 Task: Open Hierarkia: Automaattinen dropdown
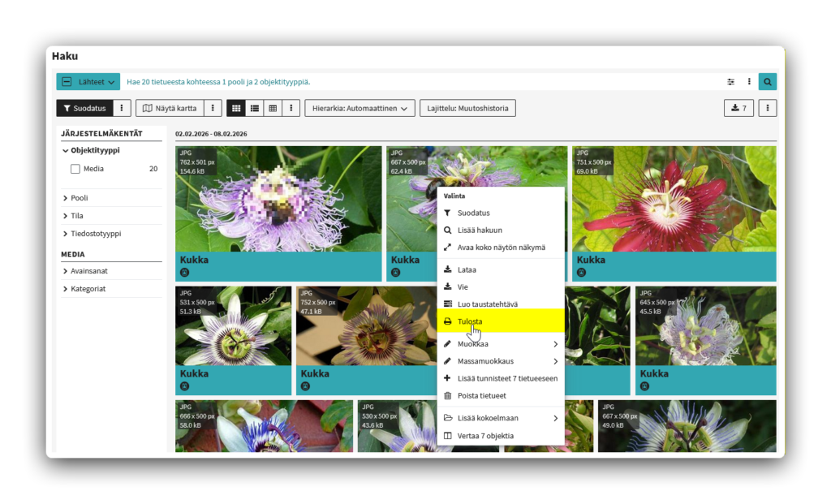pos(360,108)
